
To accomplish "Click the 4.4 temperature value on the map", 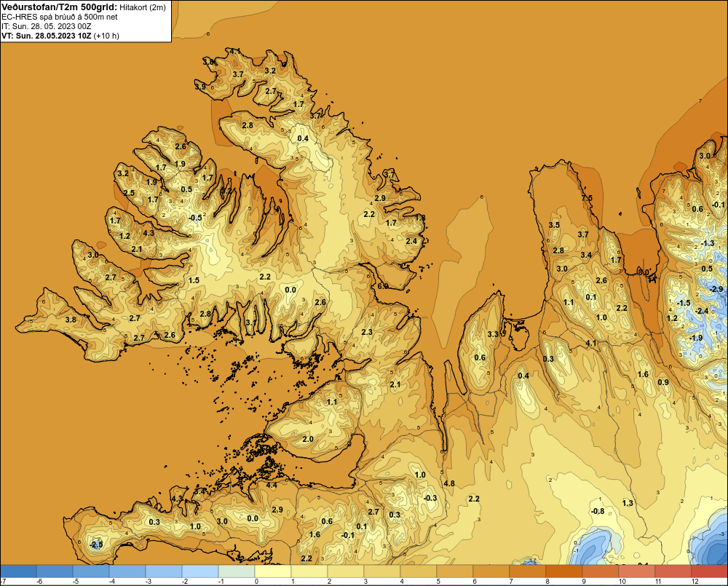I will [x=272, y=485].
